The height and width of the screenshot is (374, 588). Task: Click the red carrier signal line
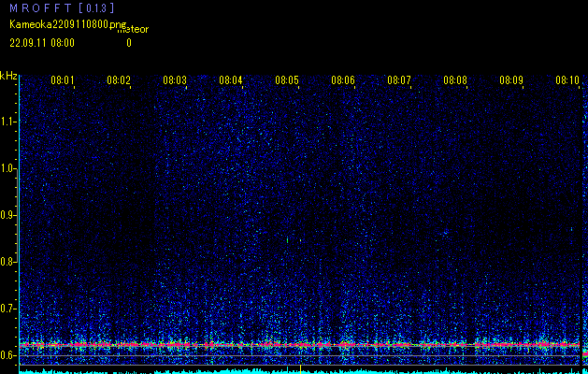(x=300, y=344)
